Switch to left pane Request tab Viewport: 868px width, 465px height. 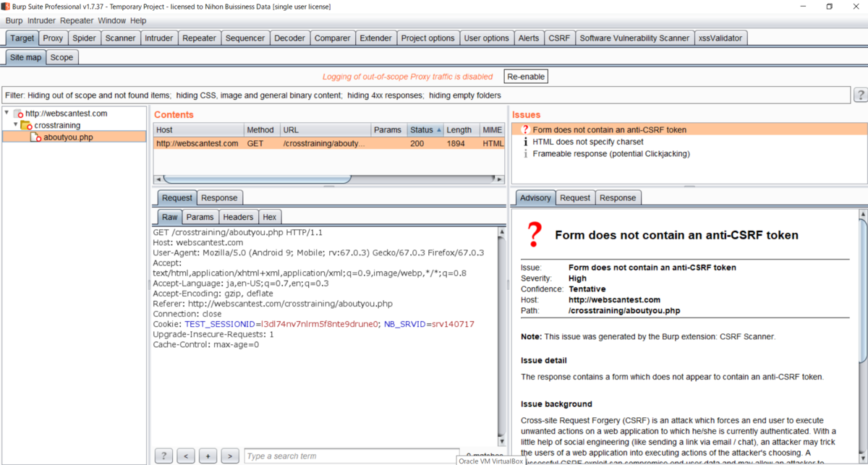click(177, 197)
